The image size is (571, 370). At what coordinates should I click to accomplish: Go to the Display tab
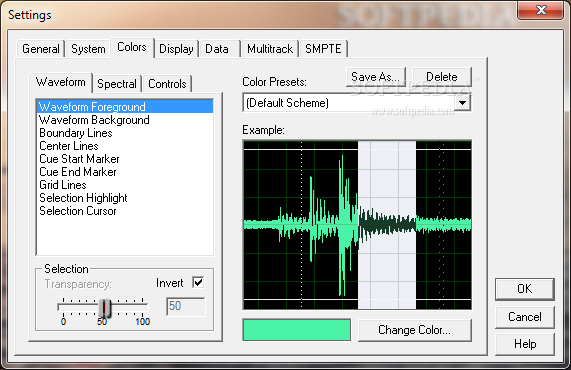point(176,49)
